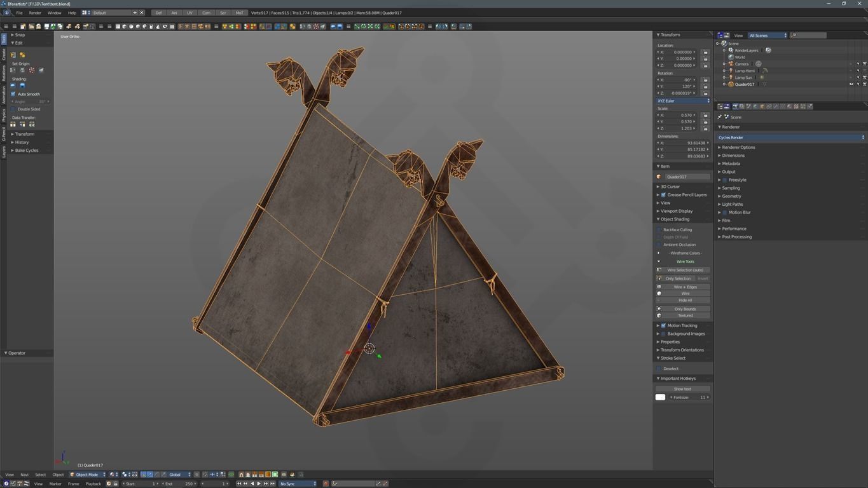This screenshot has width=868, height=488.
Task: Open the XYZ Euler rotation mode dropdown
Action: pyautogui.click(x=683, y=101)
